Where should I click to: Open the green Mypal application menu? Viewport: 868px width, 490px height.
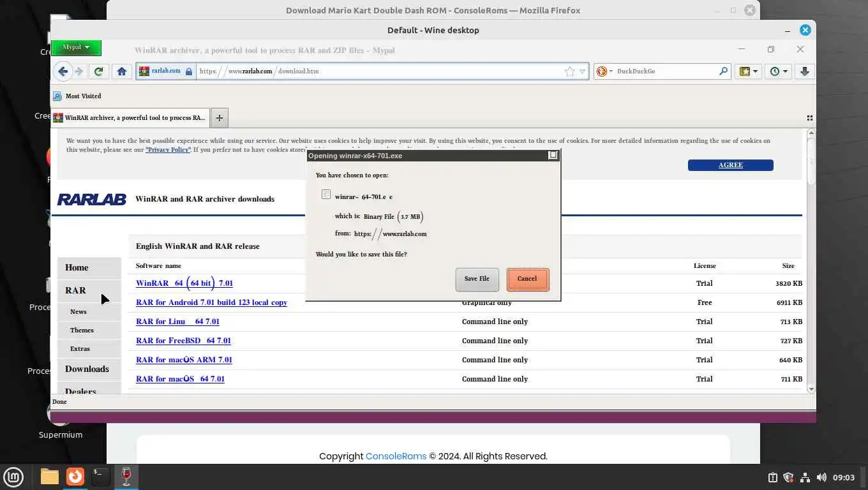pos(75,47)
